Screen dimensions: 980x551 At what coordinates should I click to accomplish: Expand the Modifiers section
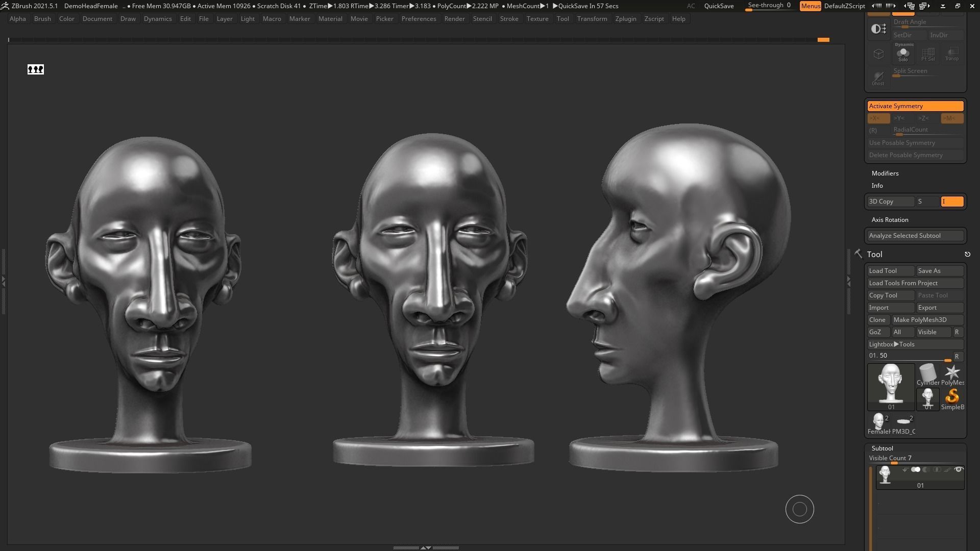pyautogui.click(x=885, y=173)
